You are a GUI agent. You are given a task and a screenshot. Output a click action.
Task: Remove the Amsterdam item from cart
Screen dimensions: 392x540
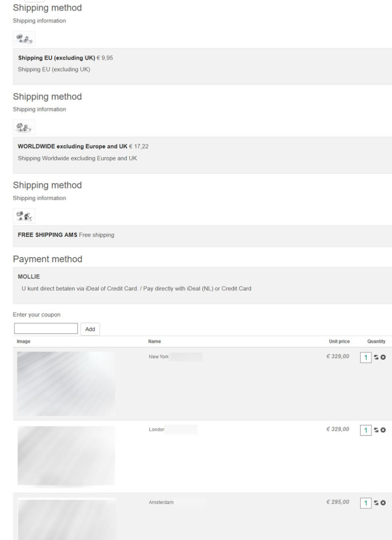(x=383, y=502)
